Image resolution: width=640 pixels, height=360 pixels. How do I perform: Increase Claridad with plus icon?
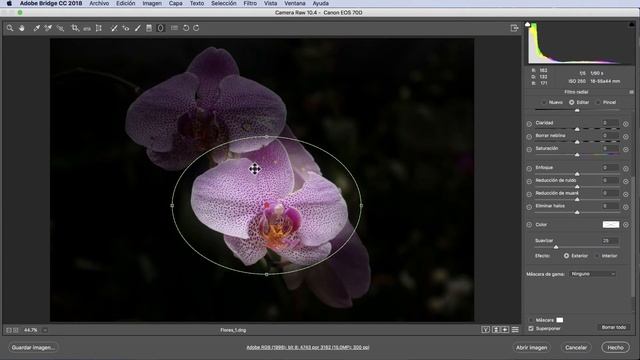click(x=625, y=124)
